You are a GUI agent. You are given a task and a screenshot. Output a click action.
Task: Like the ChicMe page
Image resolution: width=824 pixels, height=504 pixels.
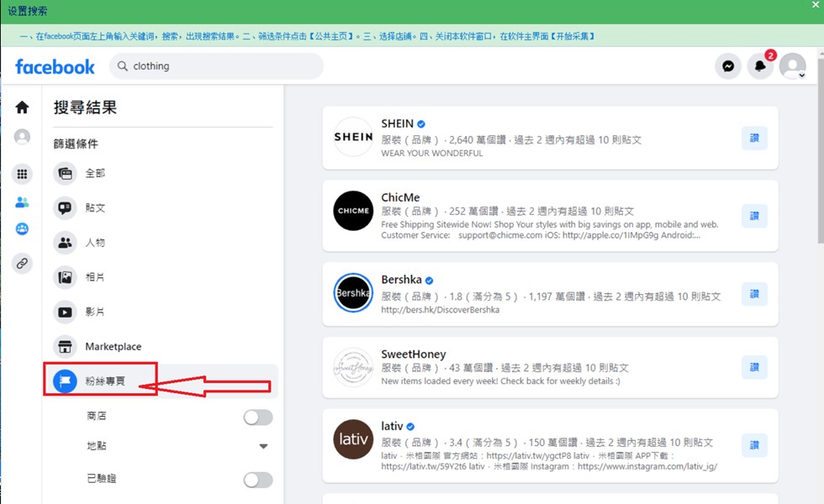754,216
